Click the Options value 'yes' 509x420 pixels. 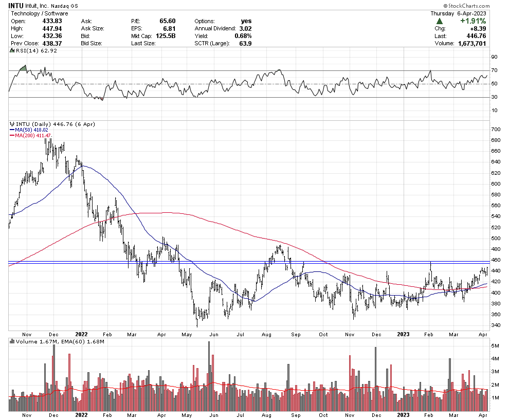coord(246,21)
